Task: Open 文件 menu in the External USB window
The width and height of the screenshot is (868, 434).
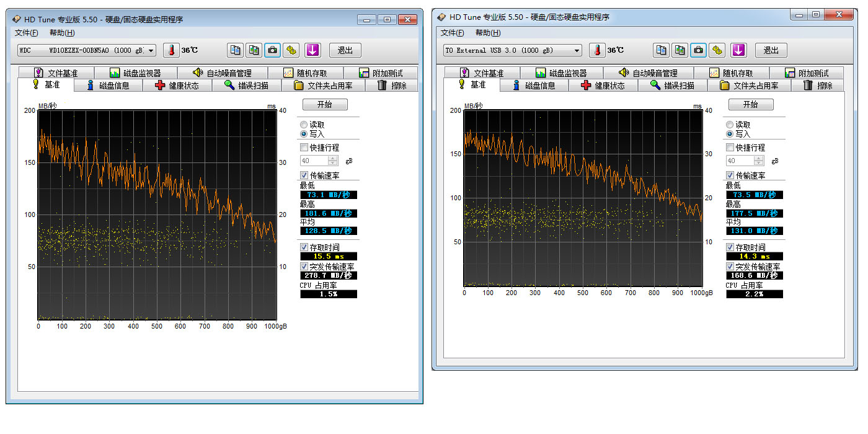Action: point(452,33)
